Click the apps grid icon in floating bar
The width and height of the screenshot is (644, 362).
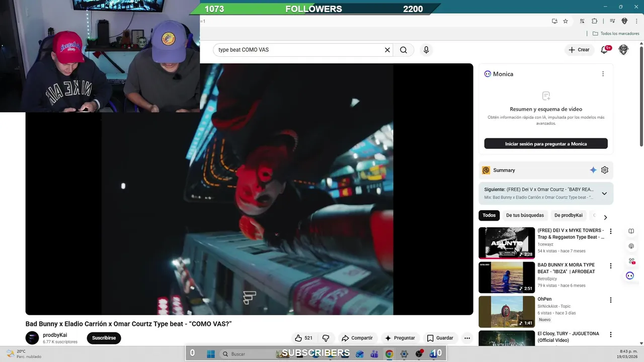point(631,261)
